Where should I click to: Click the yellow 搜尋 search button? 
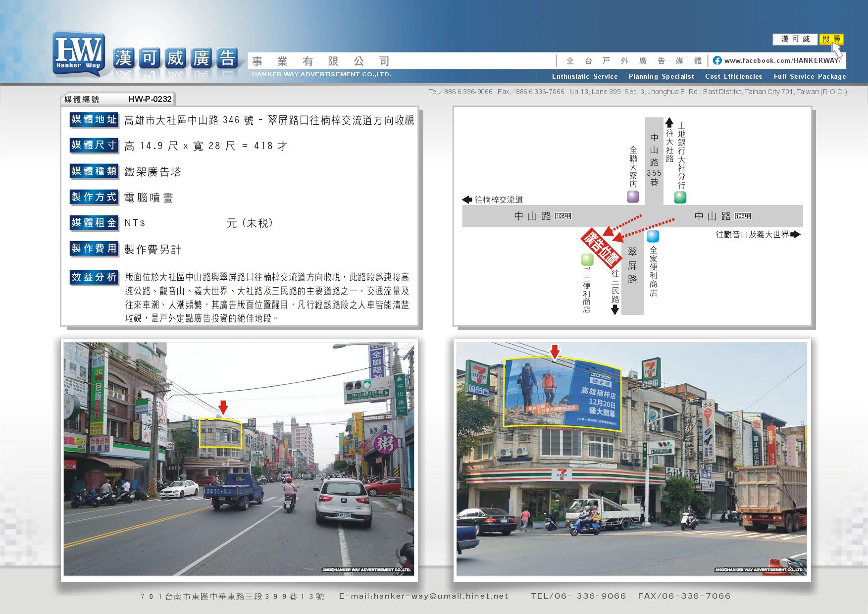coord(831,39)
